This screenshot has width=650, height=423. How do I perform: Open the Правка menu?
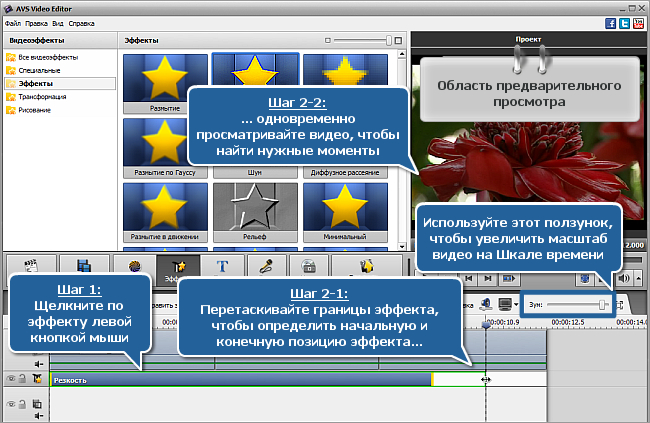click(x=36, y=24)
